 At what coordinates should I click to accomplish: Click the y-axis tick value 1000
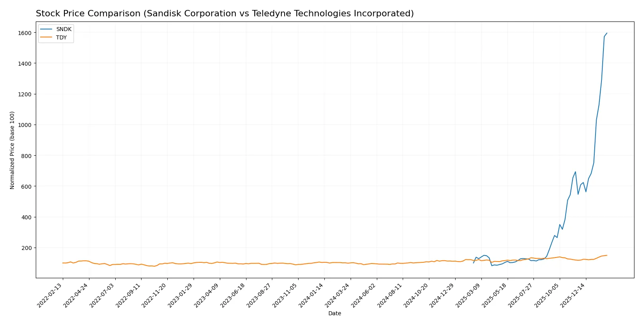click(x=25, y=125)
